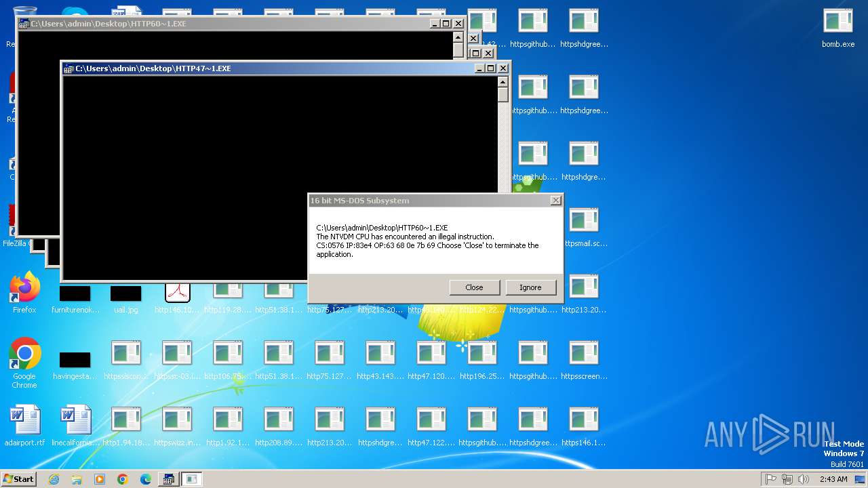This screenshot has width=868, height=488.
Task: Select the http208.89... desktop icon
Action: coord(279,426)
